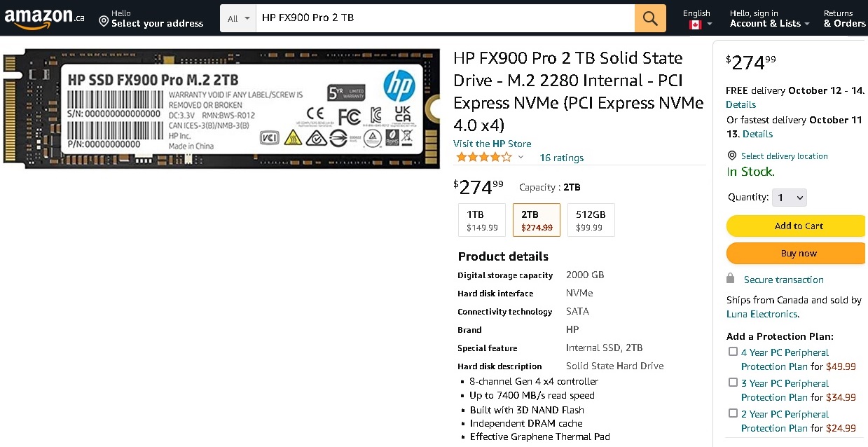868x447 pixels.
Task: Open the Quantity dropdown
Action: [x=789, y=198]
